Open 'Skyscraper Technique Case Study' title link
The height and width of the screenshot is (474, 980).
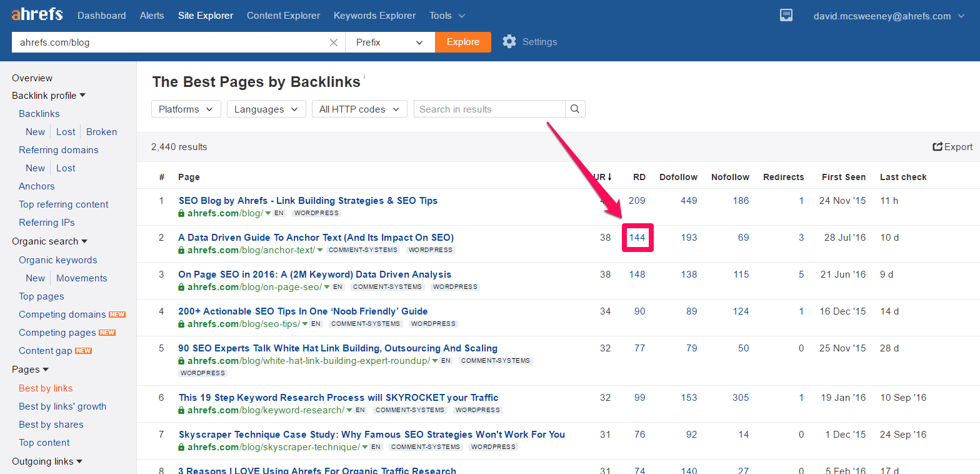tap(372, 435)
